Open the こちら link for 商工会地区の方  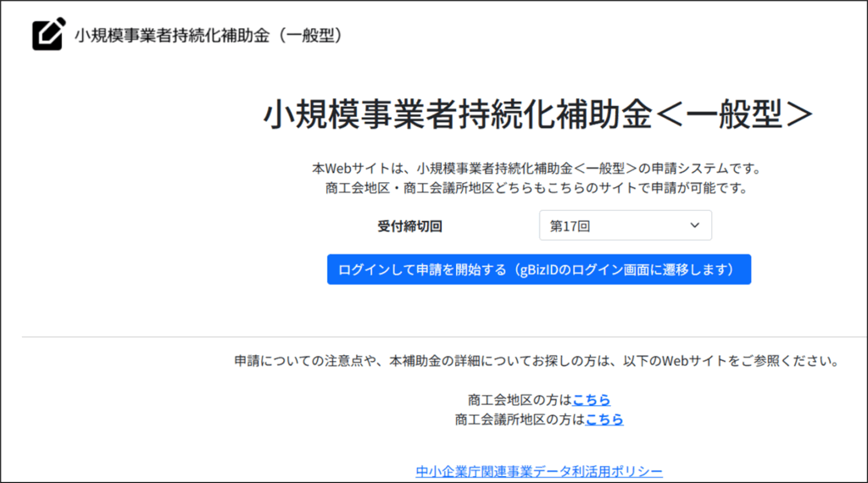click(x=591, y=399)
